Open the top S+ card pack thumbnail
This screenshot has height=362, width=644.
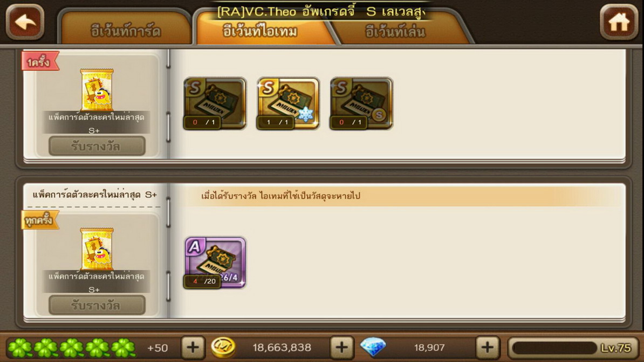coord(97,90)
